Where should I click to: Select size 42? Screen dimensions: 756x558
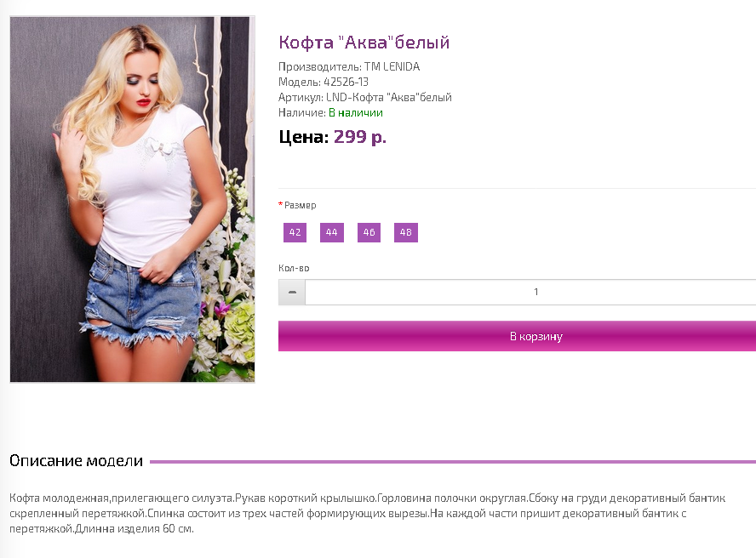(295, 232)
